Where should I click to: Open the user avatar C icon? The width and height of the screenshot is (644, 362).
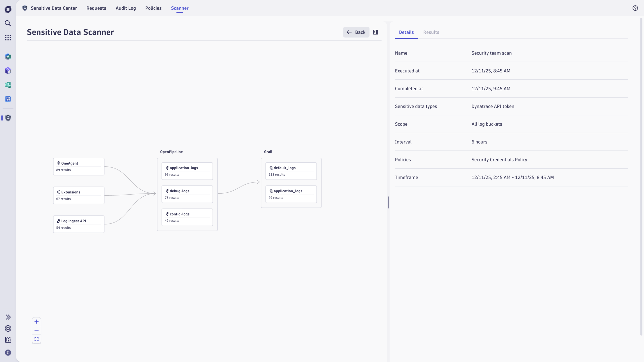coord(8,353)
